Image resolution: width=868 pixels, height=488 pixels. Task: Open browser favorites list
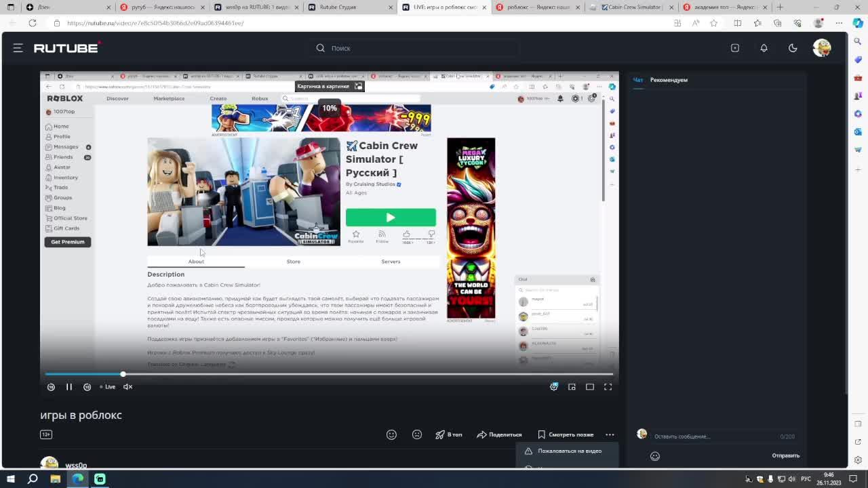pyautogui.click(x=757, y=23)
